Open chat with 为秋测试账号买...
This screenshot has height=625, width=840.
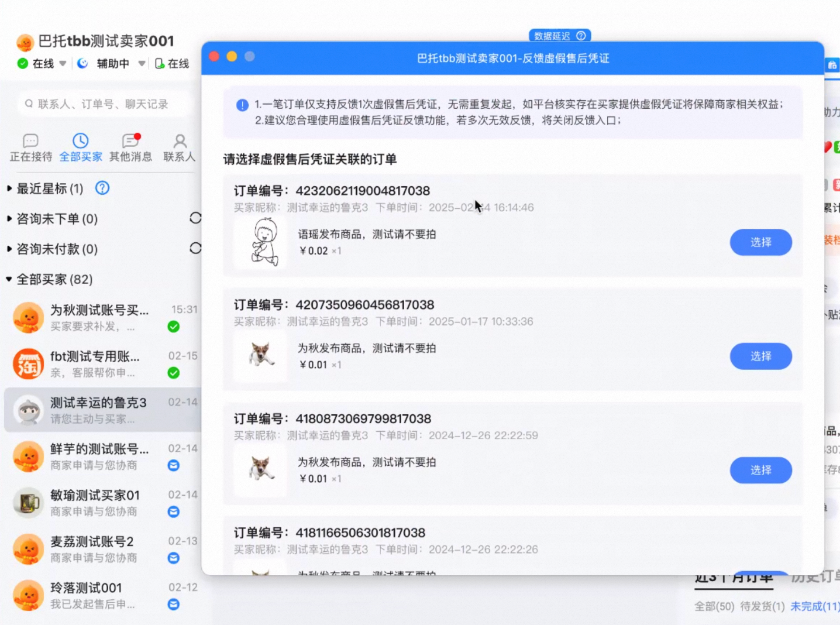pos(103,318)
